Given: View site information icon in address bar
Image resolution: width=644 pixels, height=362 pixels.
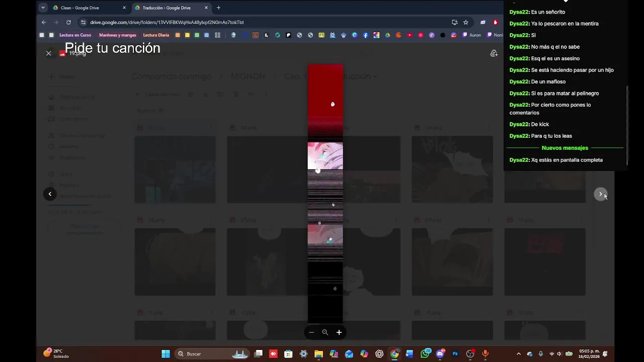Looking at the screenshot, I should click(83, 22).
